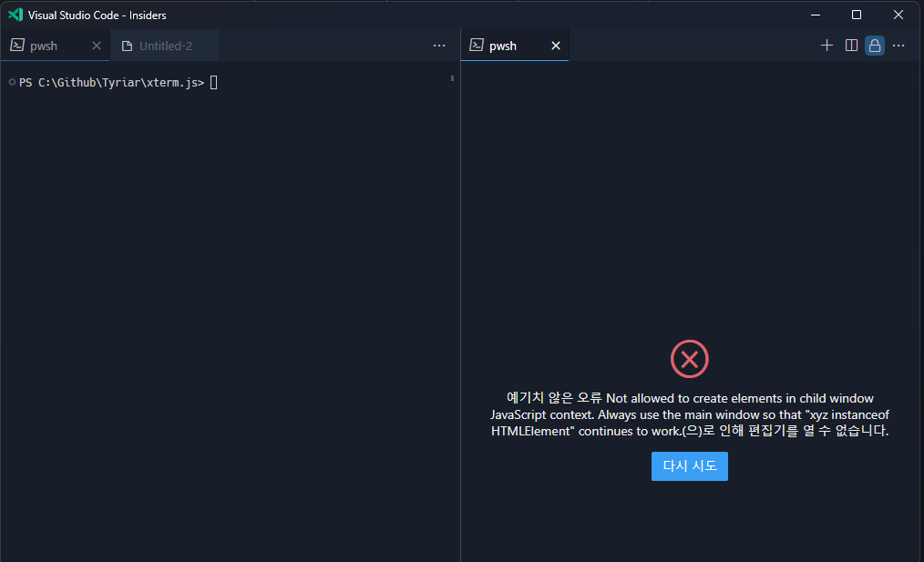This screenshot has width=924, height=562.
Task: Switch to the Untitled-2 tab
Action: point(164,44)
